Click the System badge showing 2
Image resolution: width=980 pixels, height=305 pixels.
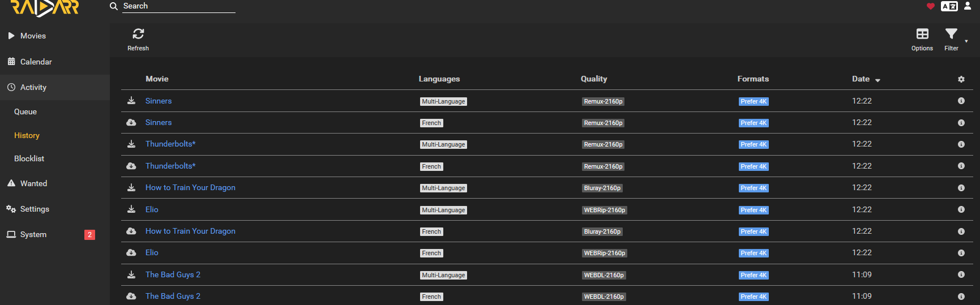point(89,235)
